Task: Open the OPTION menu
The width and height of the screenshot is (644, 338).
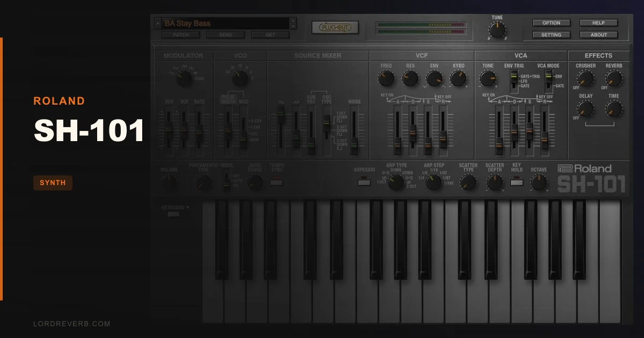Action: pyautogui.click(x=551, y=23)
